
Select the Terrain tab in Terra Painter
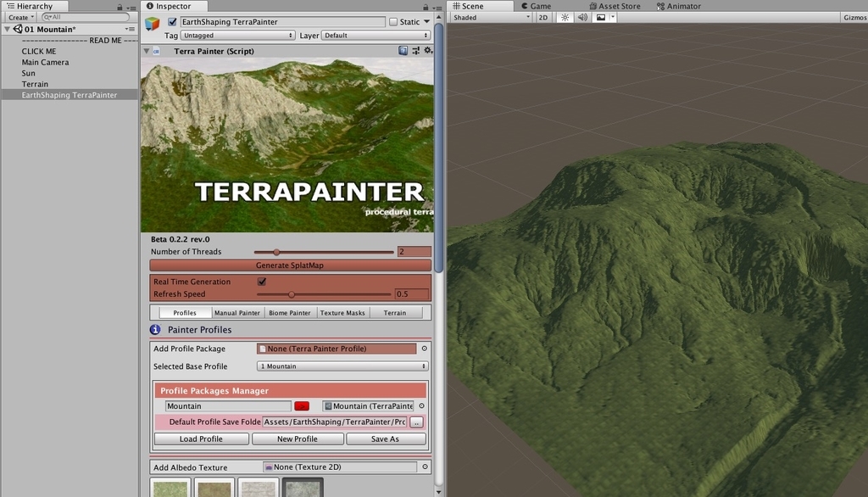pos(395,312)
